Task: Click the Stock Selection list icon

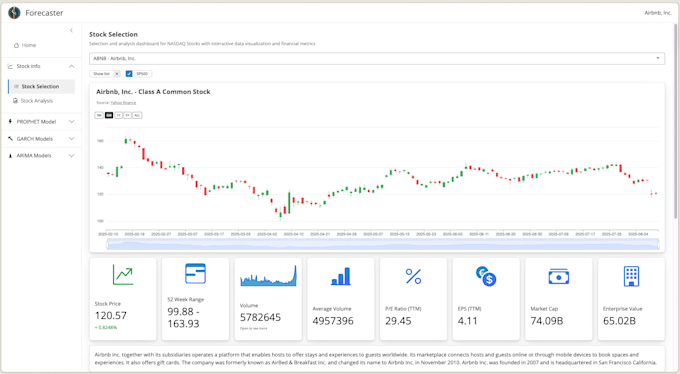Action: [x=16, y=86]
